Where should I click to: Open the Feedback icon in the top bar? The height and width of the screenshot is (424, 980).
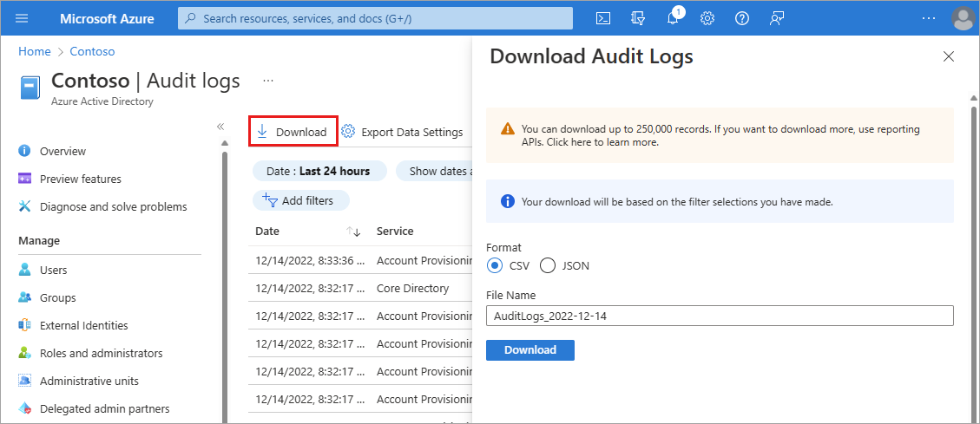tap(777, 18)
